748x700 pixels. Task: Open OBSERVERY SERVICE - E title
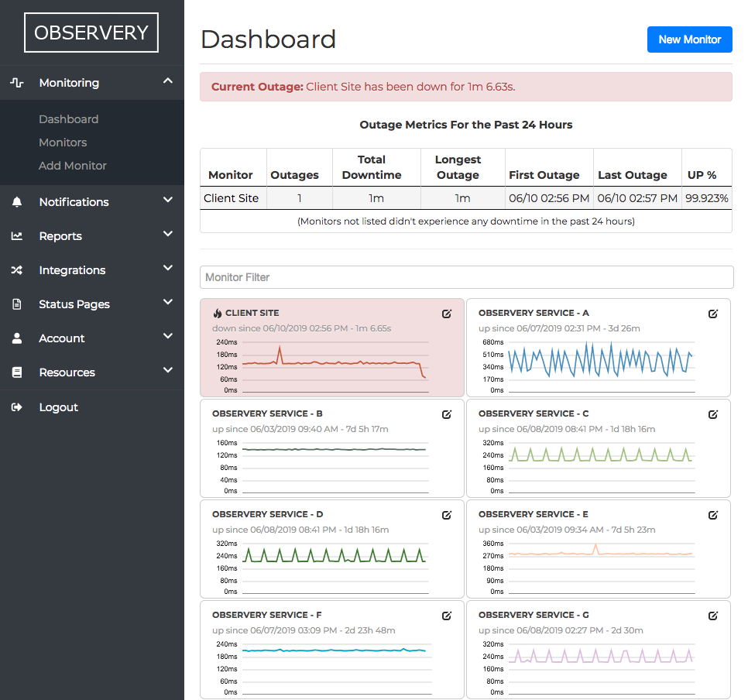click(534, 514)
